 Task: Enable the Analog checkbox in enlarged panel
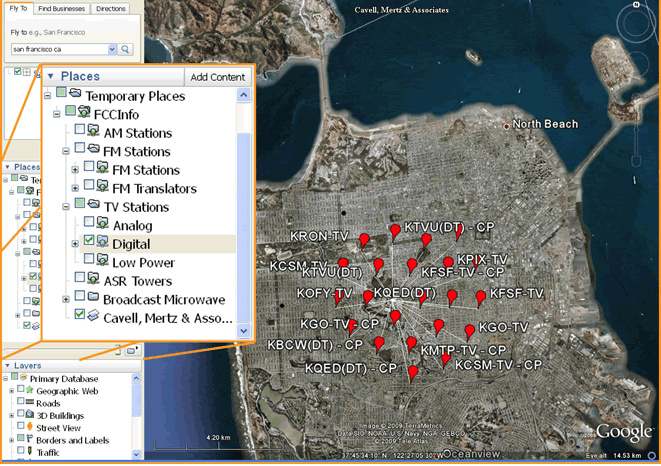(x=89, y=221)
